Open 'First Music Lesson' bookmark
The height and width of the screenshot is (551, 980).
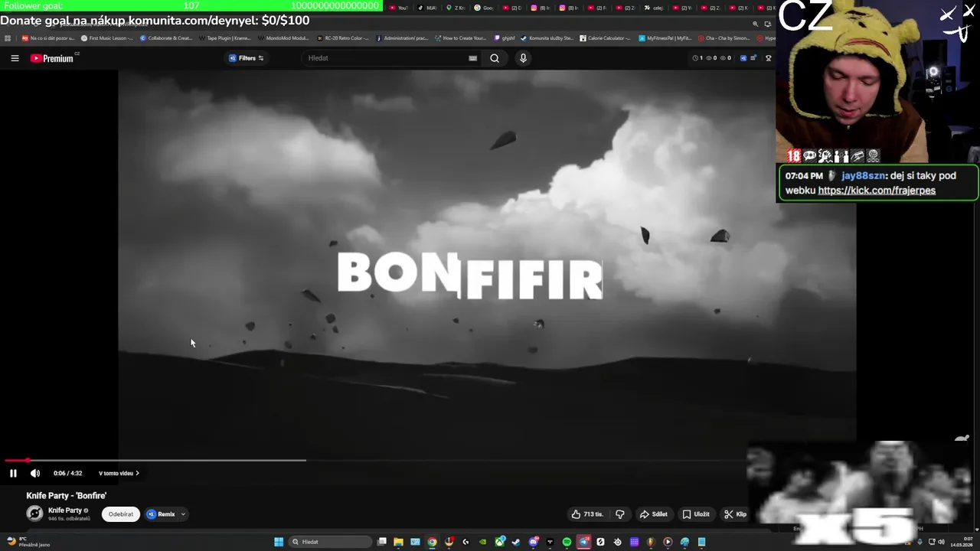107,37
